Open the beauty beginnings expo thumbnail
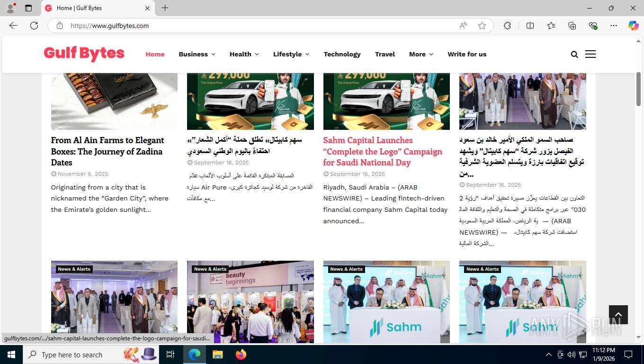 250,301
